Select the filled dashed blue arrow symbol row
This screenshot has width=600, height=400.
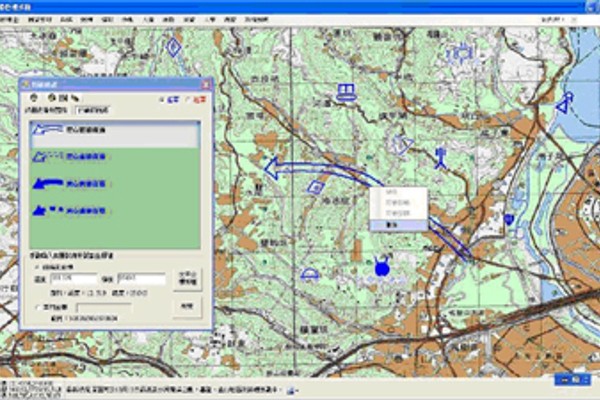coord(115,211)
